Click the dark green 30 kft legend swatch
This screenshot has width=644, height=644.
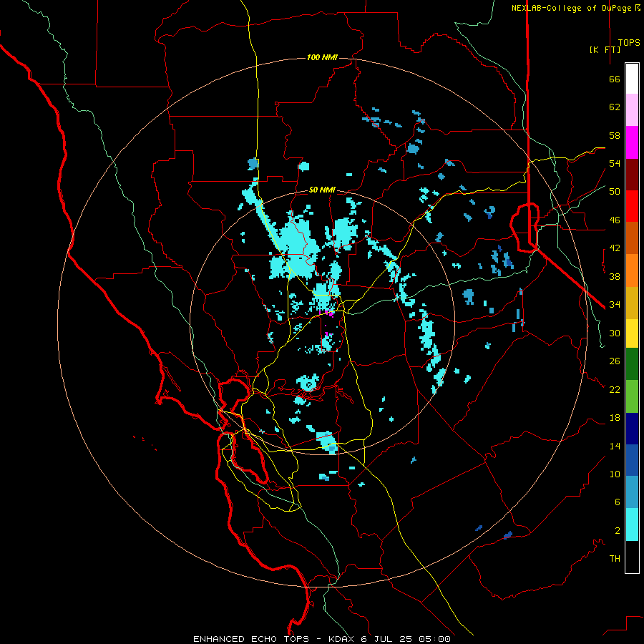[632, 364]
